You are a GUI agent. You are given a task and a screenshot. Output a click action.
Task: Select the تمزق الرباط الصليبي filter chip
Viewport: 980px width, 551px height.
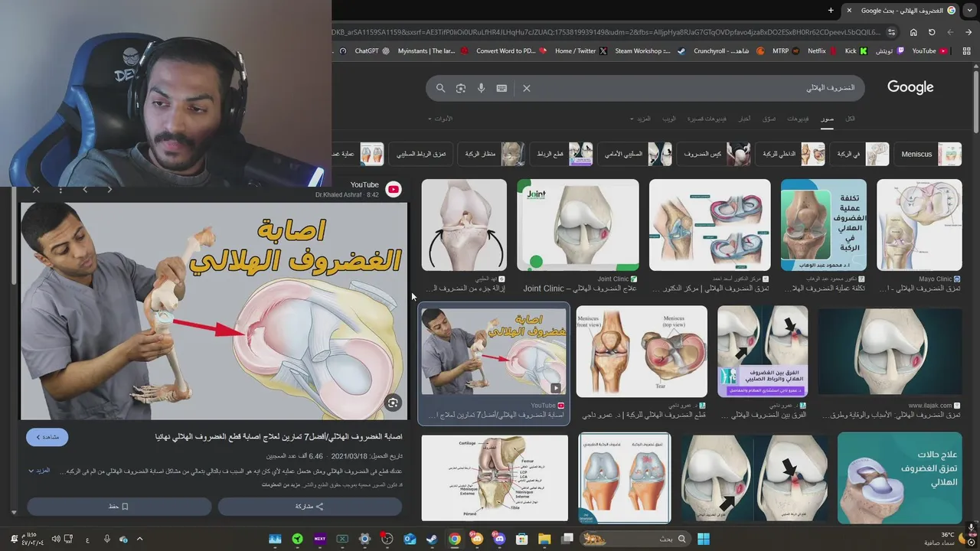pos(421,154)
